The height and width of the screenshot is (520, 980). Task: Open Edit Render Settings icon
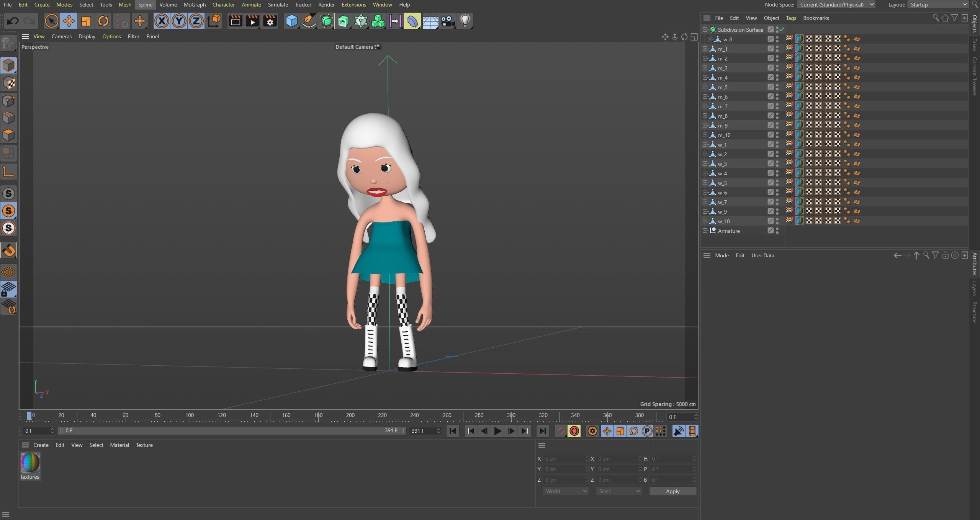click(x=270, y=21)
